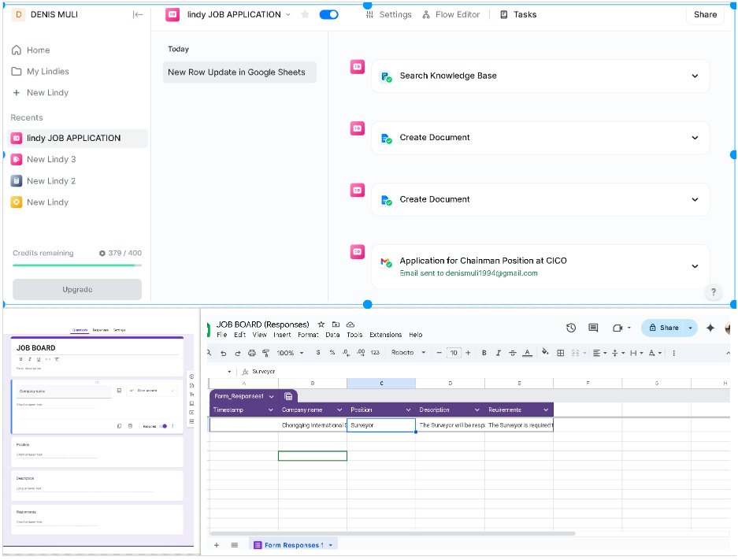The width and height of the screenshot is (738, 560).
Task: Click the Search Knowledge Base step icon
Action: click(387, 76)
